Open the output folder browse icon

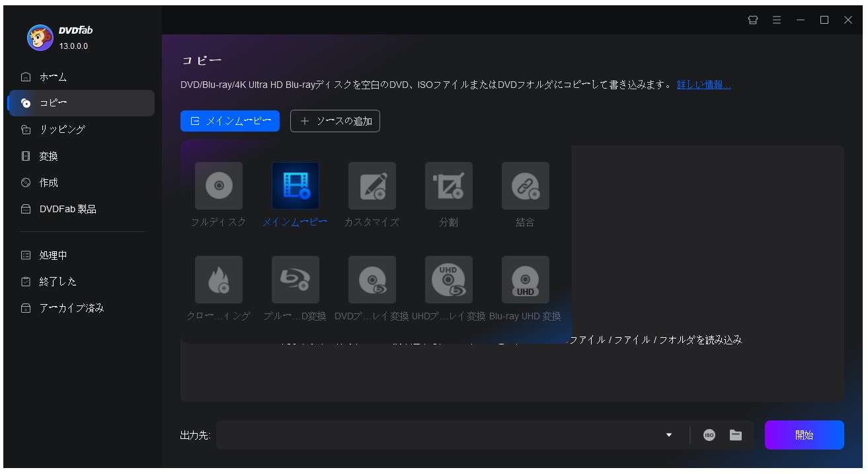[736, 435]
